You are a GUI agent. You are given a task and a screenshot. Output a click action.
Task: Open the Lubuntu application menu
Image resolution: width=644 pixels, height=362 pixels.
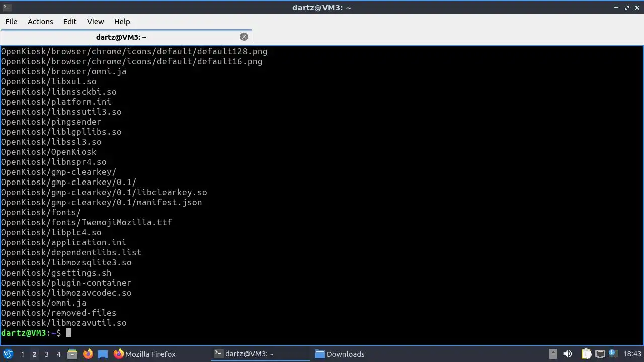(x=8, y=354)
